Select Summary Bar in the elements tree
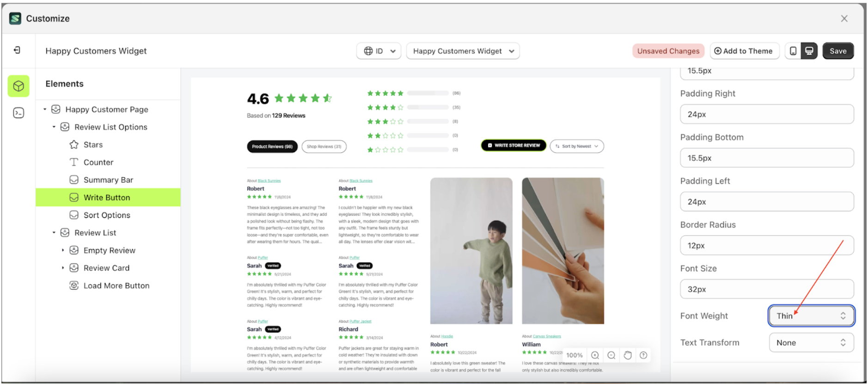 tap(108, 180)
